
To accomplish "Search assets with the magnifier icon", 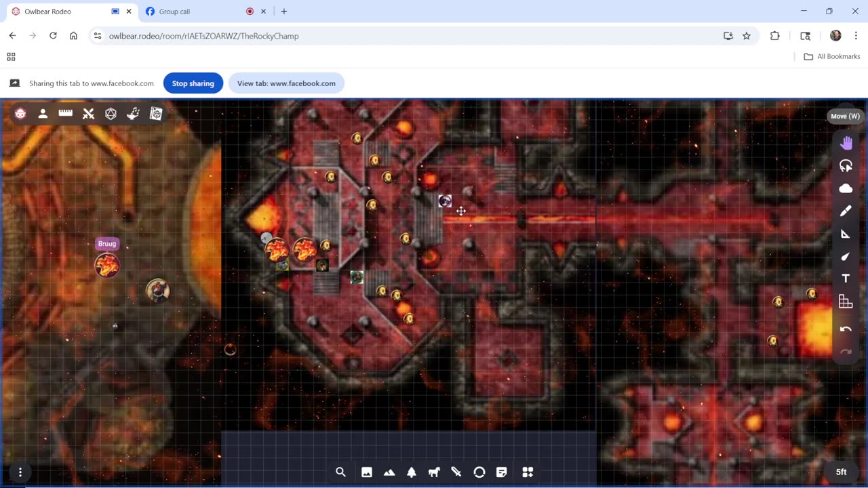I will click(340, 472).
